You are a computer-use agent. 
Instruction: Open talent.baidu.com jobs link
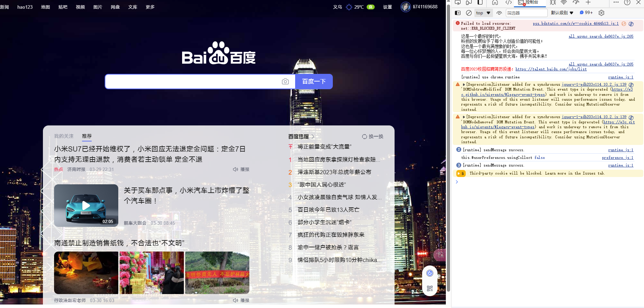tap(551, 69)
